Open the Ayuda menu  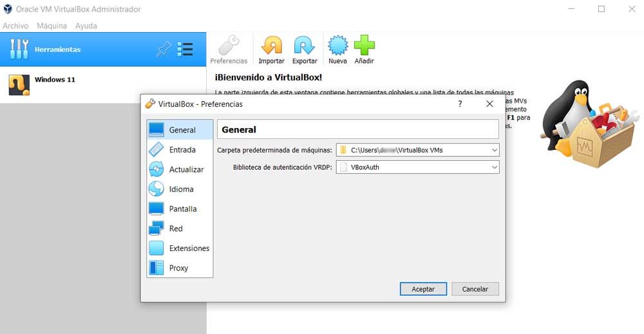click(86, 26)
